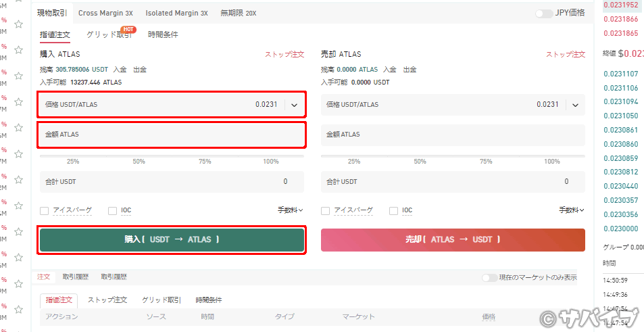The width and height of the screenshot is (644, 332).
Task: Select グリッド取引 tab in orders list
Action: (162, 300)
